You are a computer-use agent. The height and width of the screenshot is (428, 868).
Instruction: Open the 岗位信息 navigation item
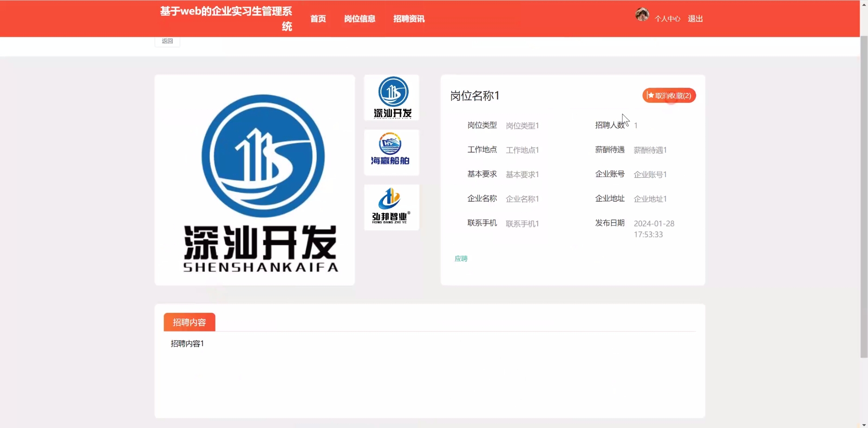tap(359, 19)
